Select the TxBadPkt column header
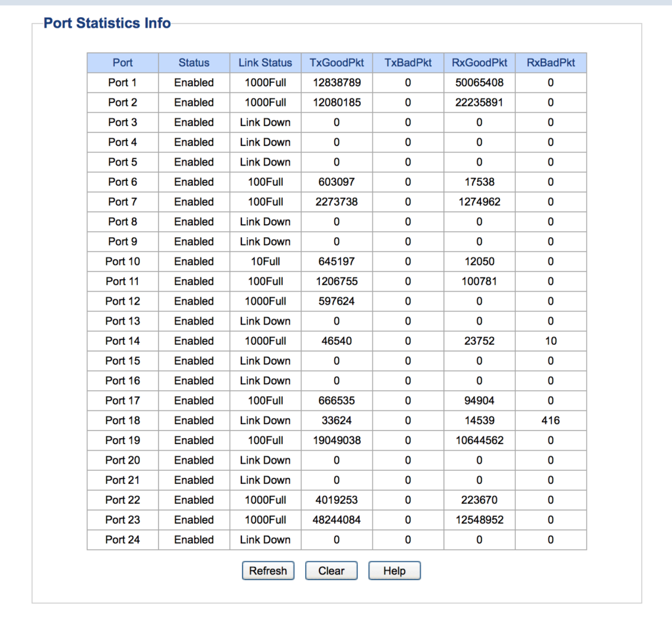 (x=408, y=63)
